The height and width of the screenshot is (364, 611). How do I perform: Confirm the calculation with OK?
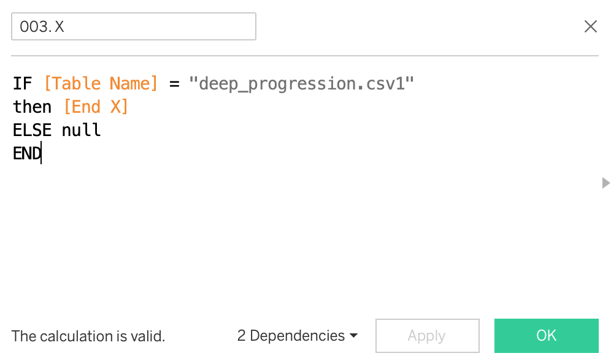click(546, 336)
